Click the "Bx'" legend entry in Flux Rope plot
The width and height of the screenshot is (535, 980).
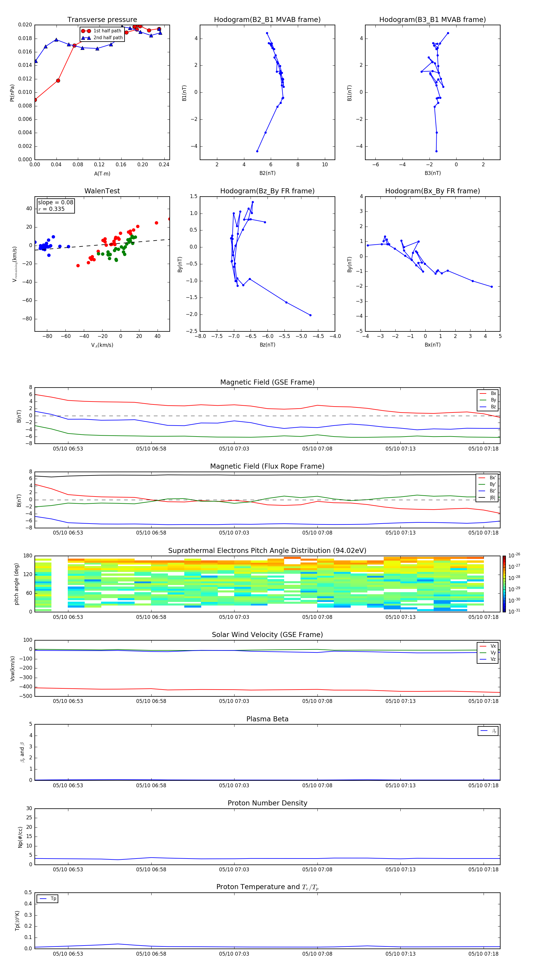point(487,478)
